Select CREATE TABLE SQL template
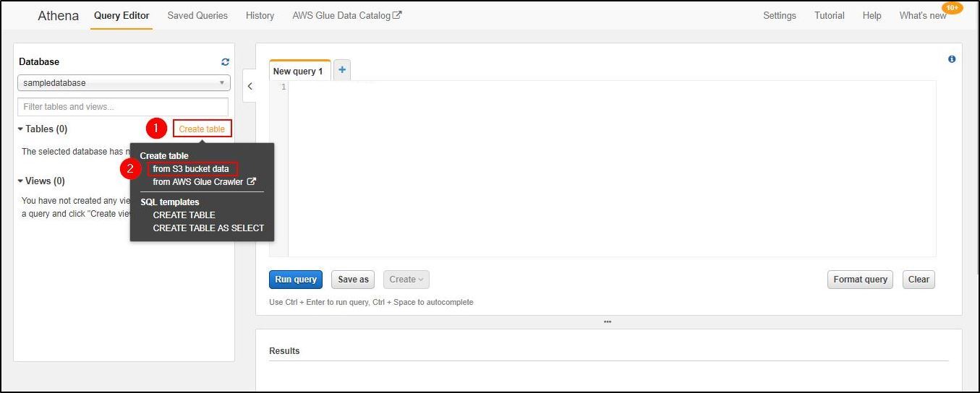The width and height of the screenshot is (980, 393). point(184,215)
